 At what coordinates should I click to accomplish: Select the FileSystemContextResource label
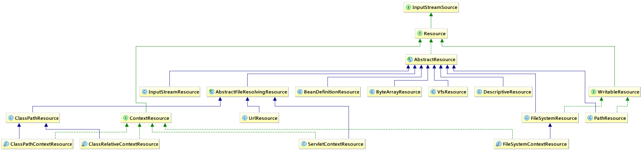535,144
